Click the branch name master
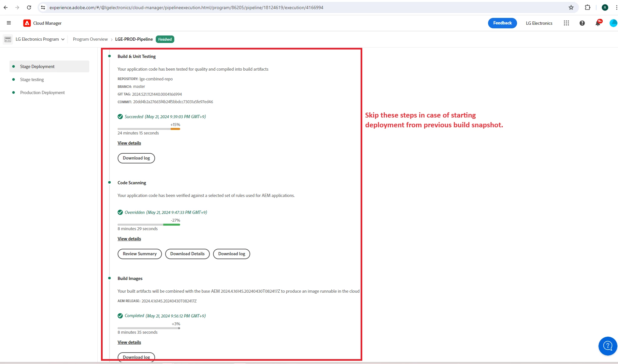This screenshot has height=364, width=618. click(139, 86)
